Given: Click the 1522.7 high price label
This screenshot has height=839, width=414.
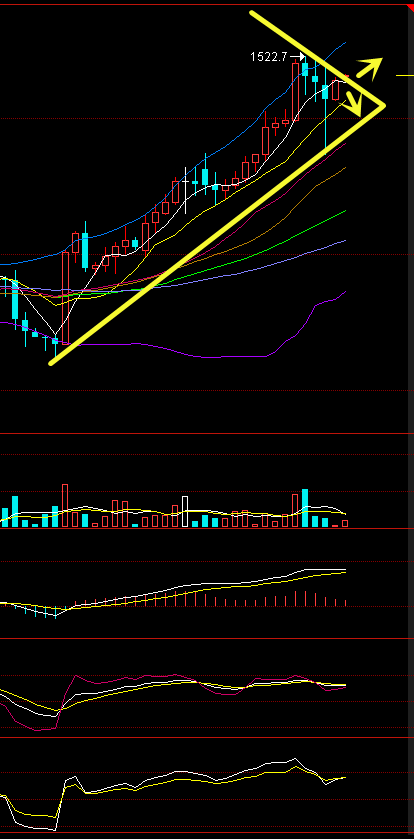Looking at the screenshot, I should 269,57.
